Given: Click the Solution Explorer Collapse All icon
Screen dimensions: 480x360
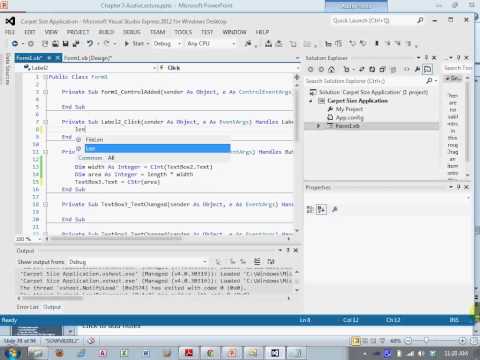Looking at the screenshot, I should 382,69.
